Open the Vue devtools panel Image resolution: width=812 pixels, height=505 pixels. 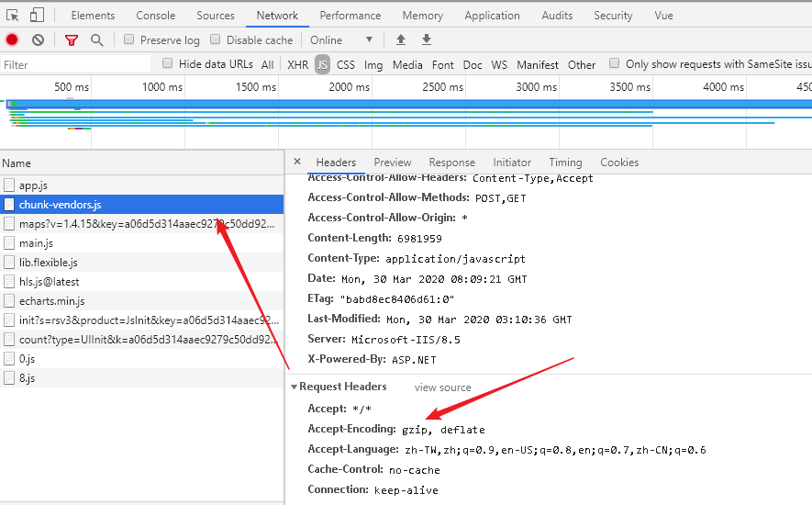pyautogui.click(x=664, y=16)
